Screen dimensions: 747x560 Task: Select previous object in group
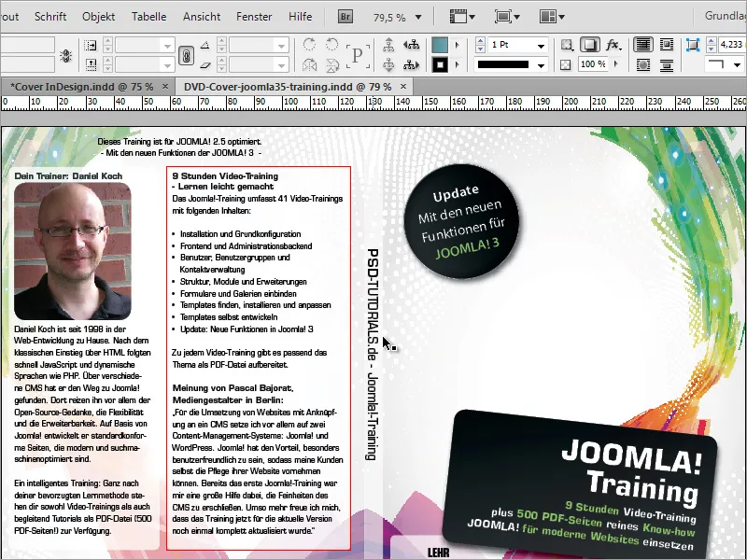coord(412,45)
